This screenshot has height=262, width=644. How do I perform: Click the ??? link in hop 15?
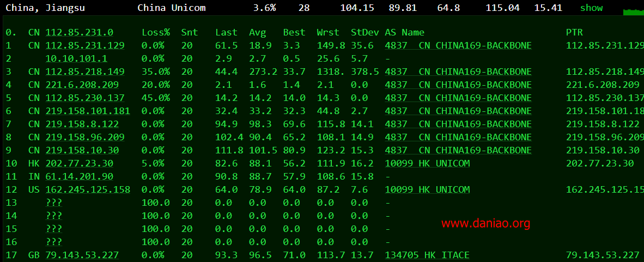point(54,229)
